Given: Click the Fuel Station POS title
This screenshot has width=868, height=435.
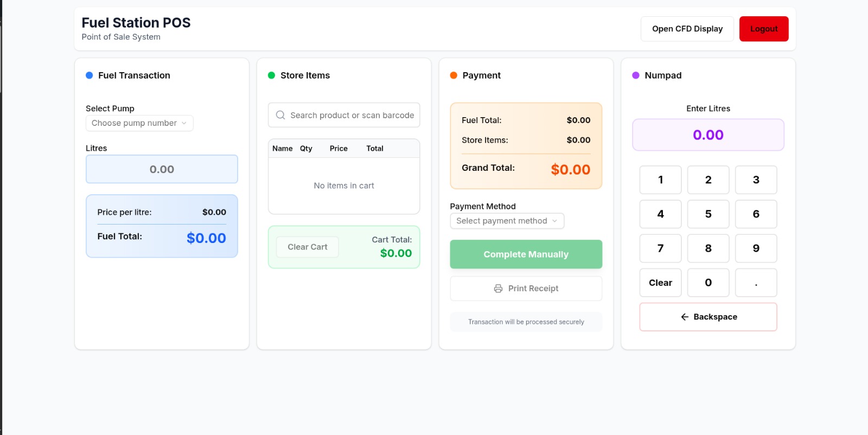Looking at the screenshot, I should [x=136, y=23].
